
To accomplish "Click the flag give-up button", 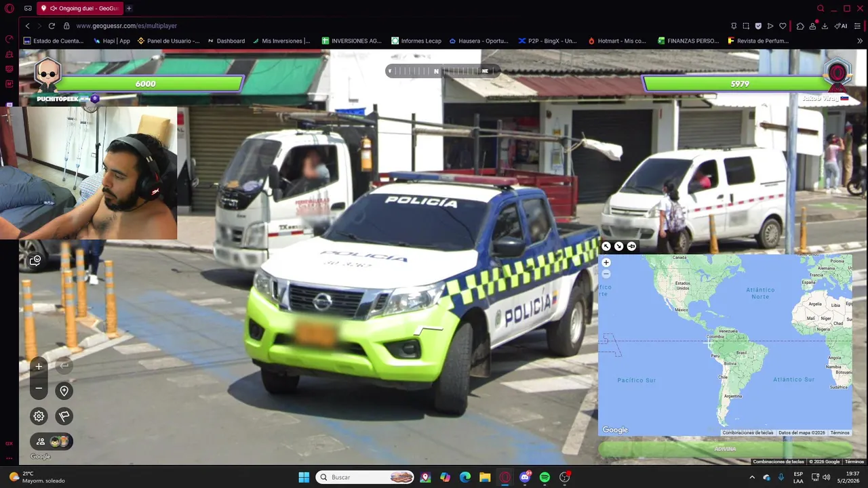I will [x=64, y=416].
